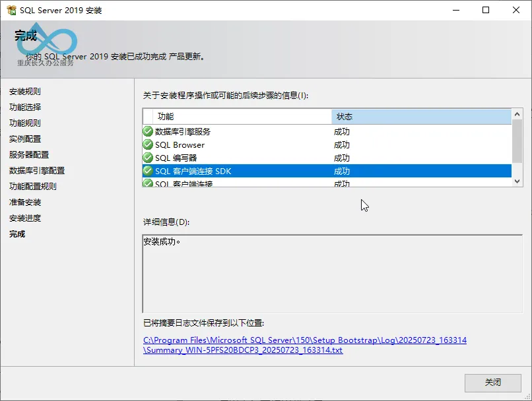This screenshot has height=401, width=532.
Task: Click the 数据库引擎配置 step in sidebar
Action: 37,171
